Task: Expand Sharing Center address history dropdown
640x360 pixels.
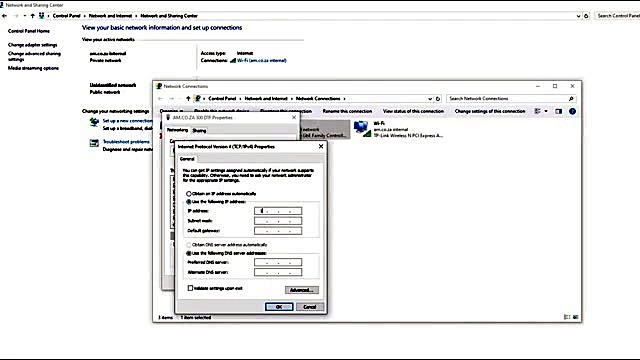Action: pos(578,16)
